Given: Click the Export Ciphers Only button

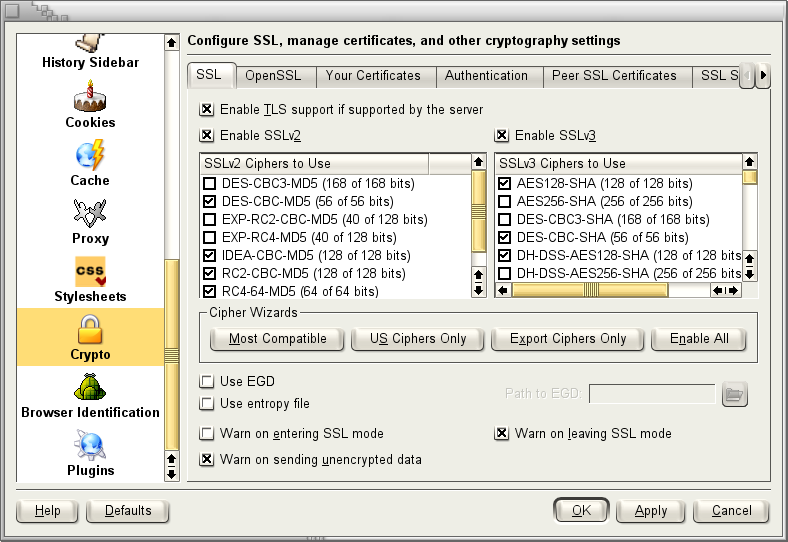Looking at the screenshot, I should pos(567,339).
